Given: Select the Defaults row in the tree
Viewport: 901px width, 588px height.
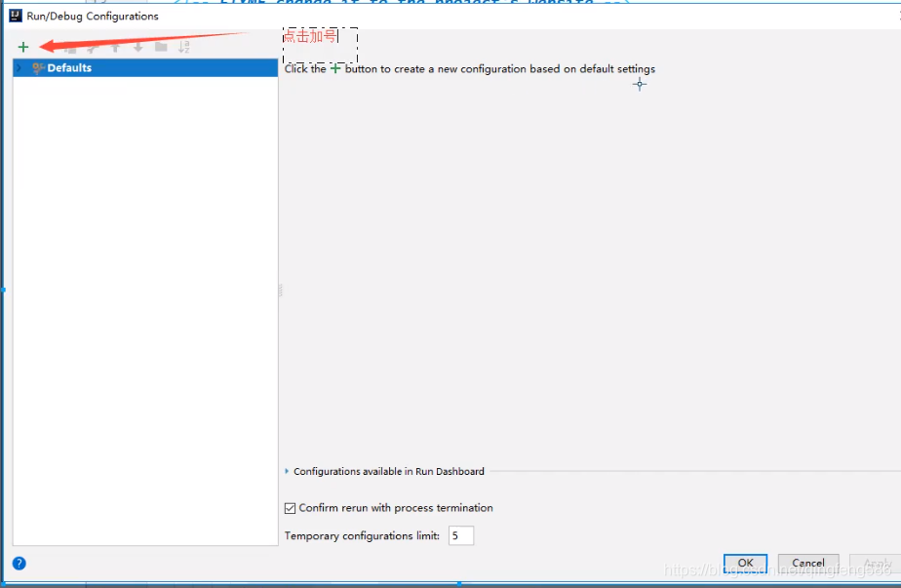Looking at the screenshot, I should click(x=145, y=68).
